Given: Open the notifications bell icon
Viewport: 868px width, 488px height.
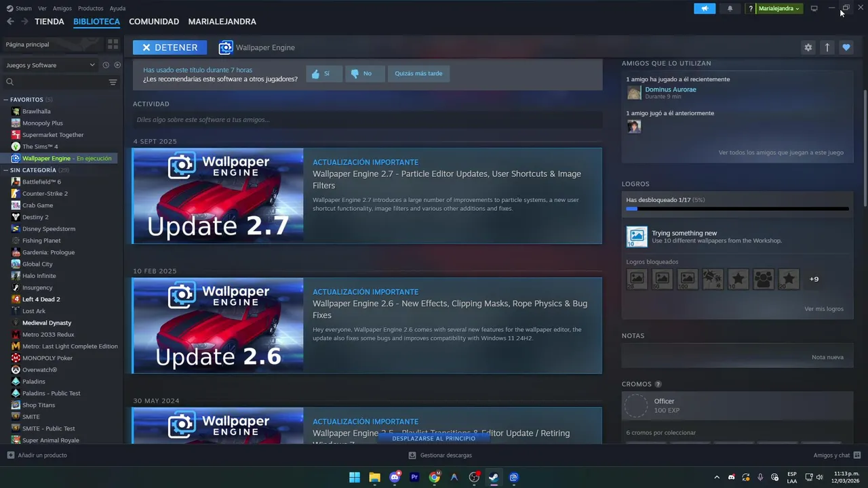Looking at the screenshot, I should (x=730, y=8).
